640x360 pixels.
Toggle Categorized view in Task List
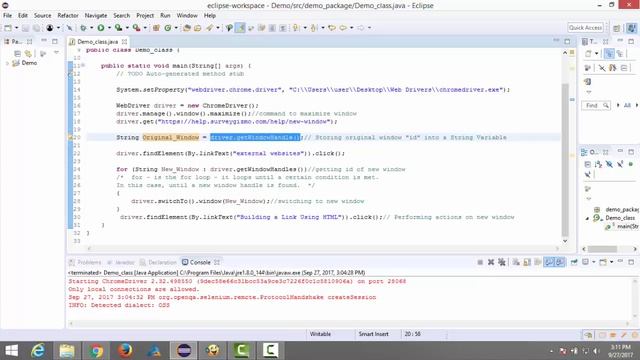coord(609,53)
